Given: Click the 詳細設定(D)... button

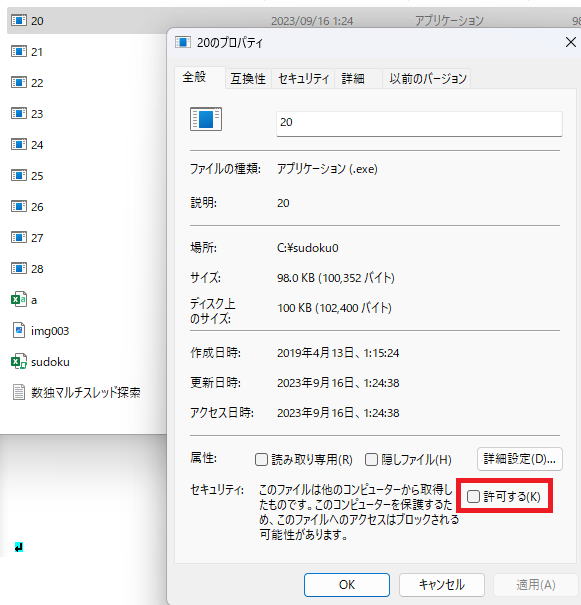Looking at the screenshot, I should [x=520, y=459].
